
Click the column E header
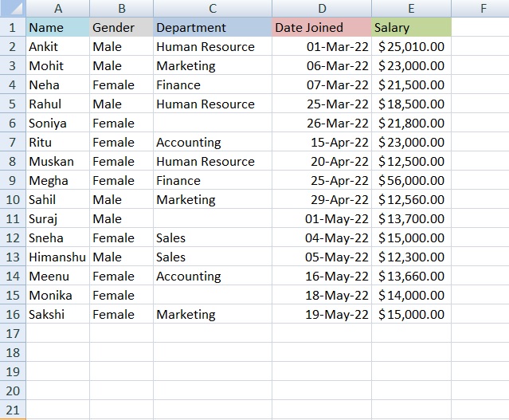[x=411, y=9]
